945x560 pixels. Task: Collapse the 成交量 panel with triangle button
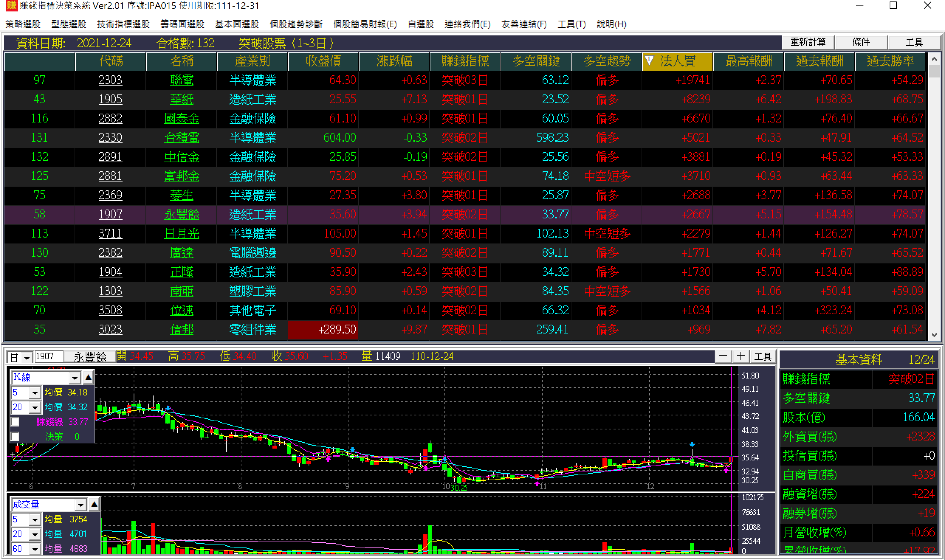tap(94, 504)
